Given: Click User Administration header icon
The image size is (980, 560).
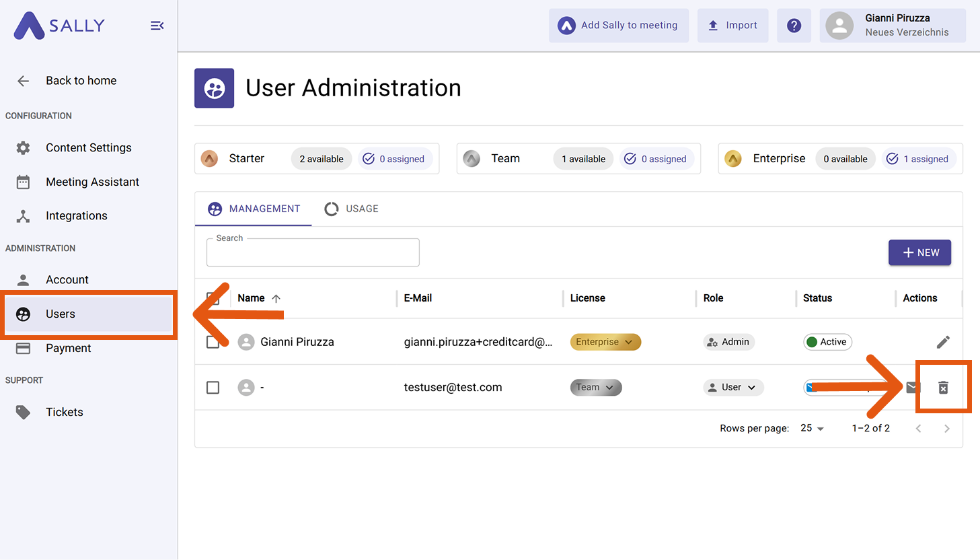Looking at the screenshot, I should click(215, 88).
